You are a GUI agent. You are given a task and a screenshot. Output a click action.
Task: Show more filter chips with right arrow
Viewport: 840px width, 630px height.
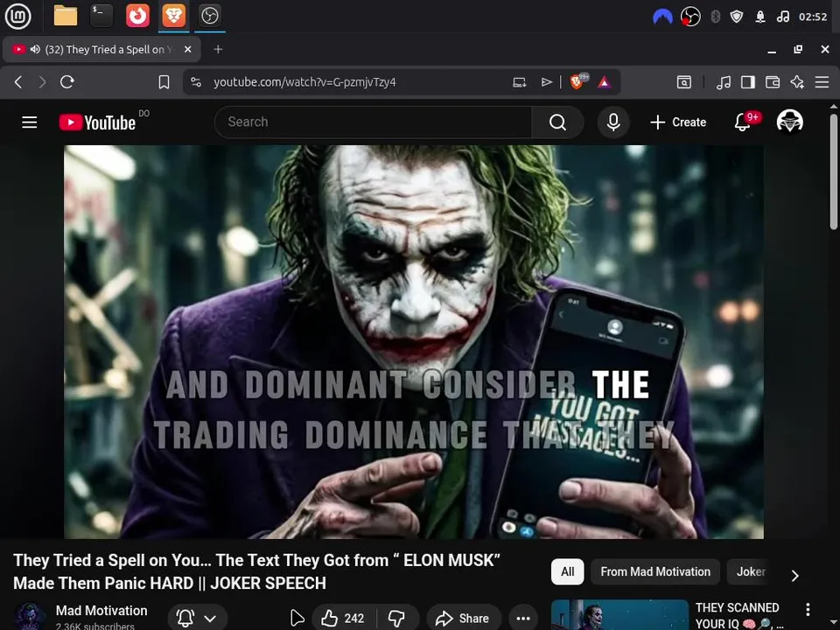pyautogui.click(x=795, y=576)
